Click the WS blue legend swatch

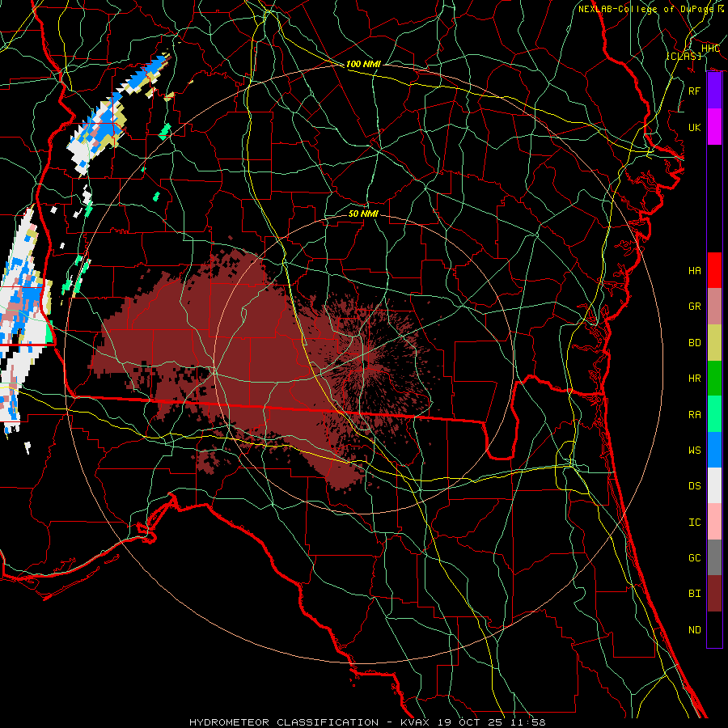(714, 450)
